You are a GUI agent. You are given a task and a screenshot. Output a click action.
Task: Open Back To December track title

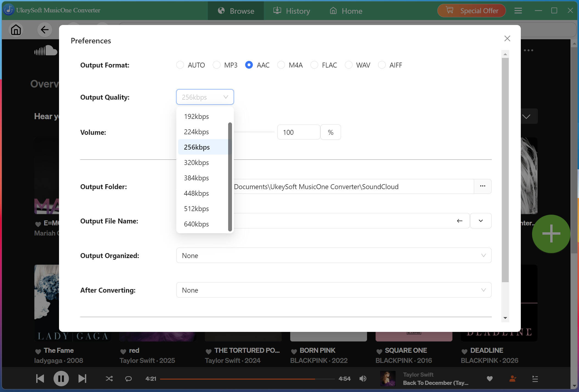click(x=435, y=383)
